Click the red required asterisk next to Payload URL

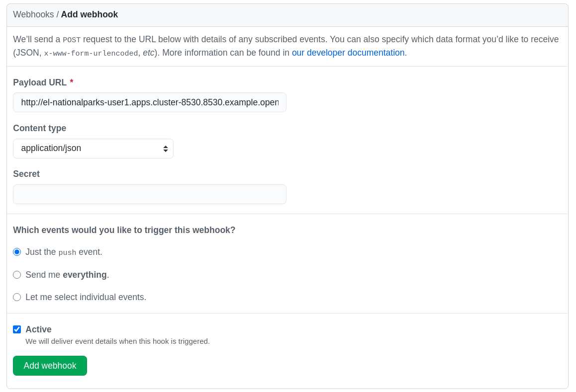[x=72, y=82]
